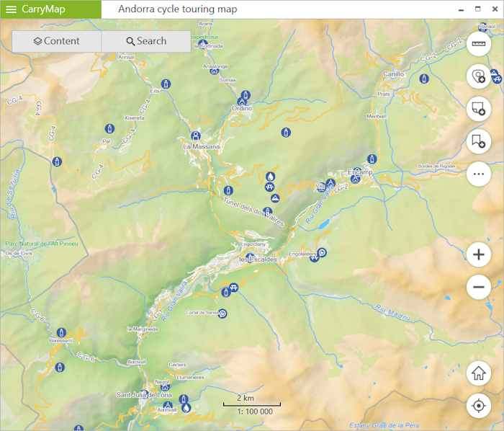The image size is (504, 431).
Task: Click the Cortal de Sansa marker
Action: click(222, 314)
